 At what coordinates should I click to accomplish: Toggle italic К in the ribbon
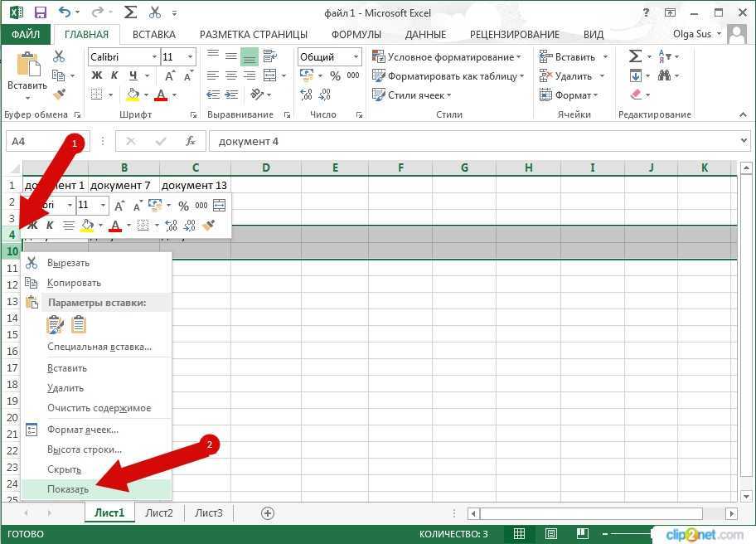[114, 75]
